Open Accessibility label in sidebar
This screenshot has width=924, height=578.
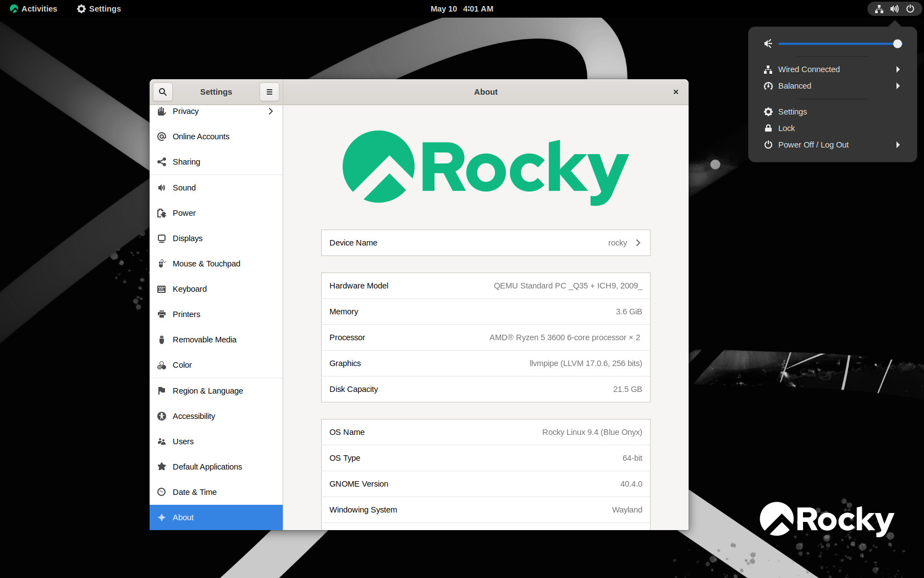click(x=194, y=416)
